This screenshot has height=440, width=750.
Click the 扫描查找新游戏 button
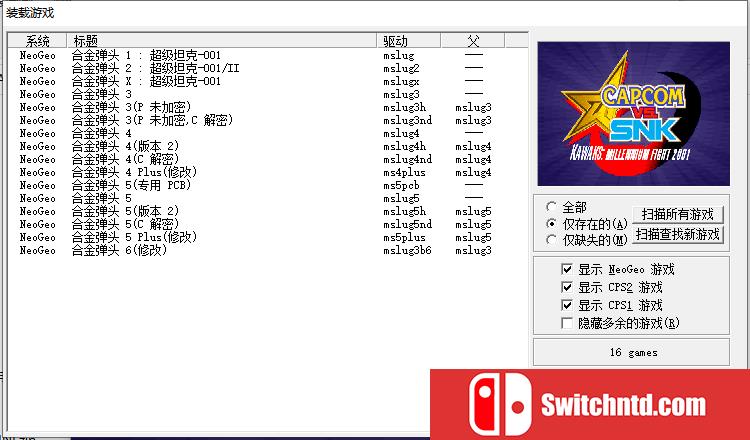pos(677,234)
